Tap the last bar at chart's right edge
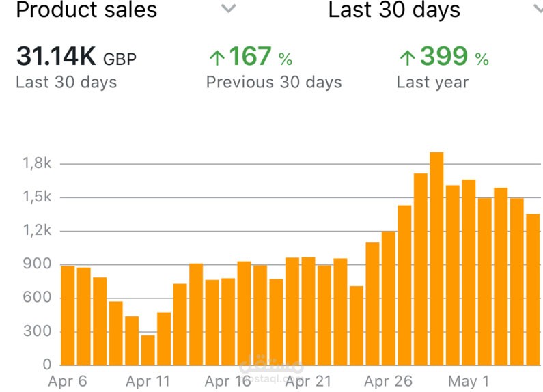543x392 pixels. click(533, 290)
